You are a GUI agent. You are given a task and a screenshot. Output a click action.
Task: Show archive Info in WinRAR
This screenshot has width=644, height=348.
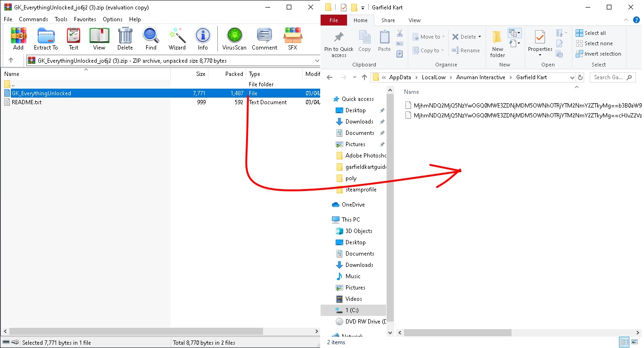point(203,39)
